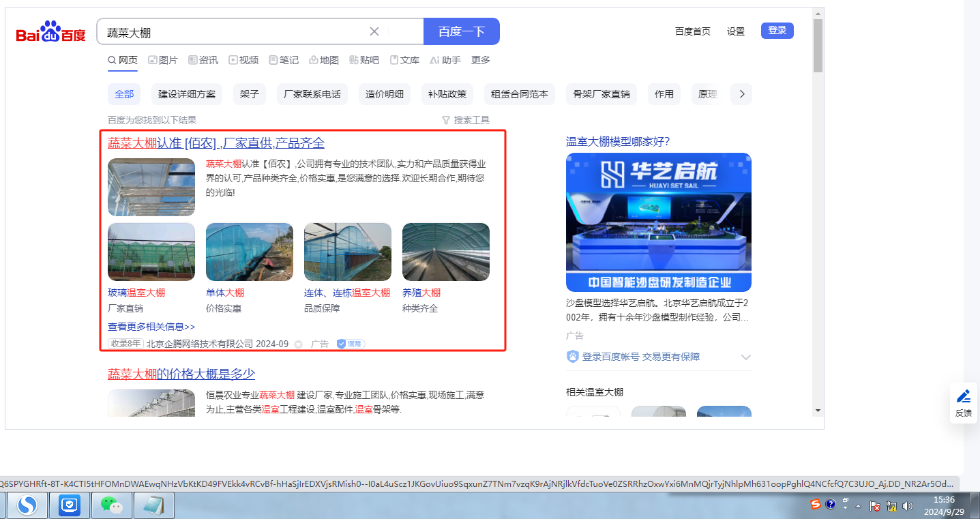
Task: Open the 连体、连栋温室大棚 thumbnail image
Action: tap(348, 252)
